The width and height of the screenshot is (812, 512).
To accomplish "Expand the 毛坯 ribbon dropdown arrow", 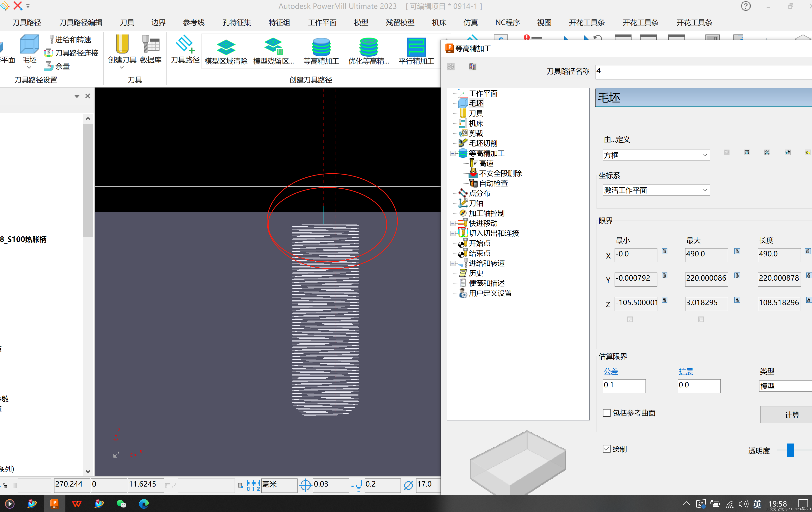I will pos(29,68).
